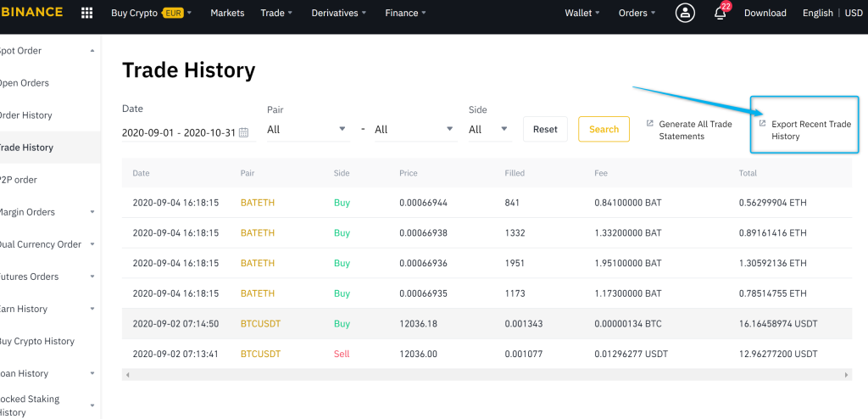Click Export Recent Trade History link
The image size is (868, 419).
(x=811, y=131)
